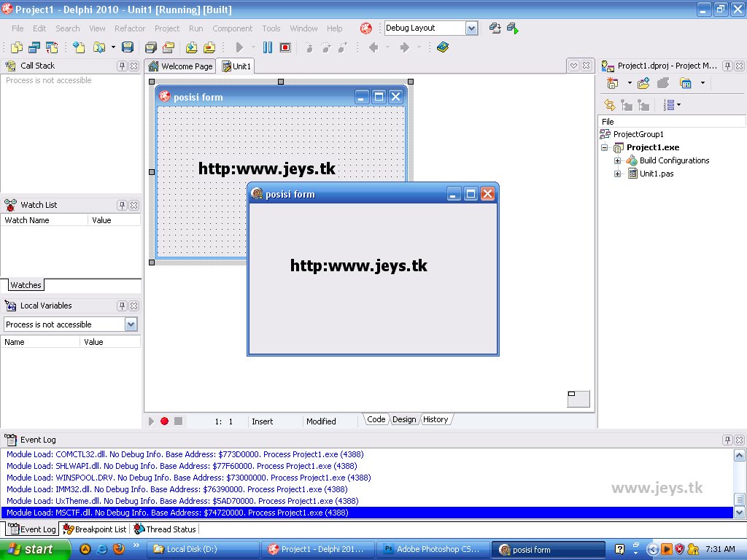
Task: Click the red record macro button
Action: click(164, 421)
